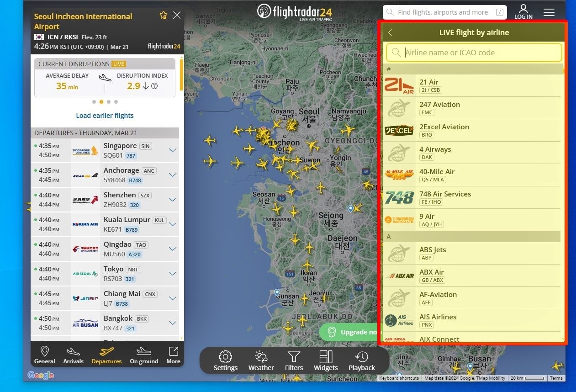Select 4 Airways airline entry
Image resolution: width=576 pixels, height=392 pixels.
pos(471,153)
